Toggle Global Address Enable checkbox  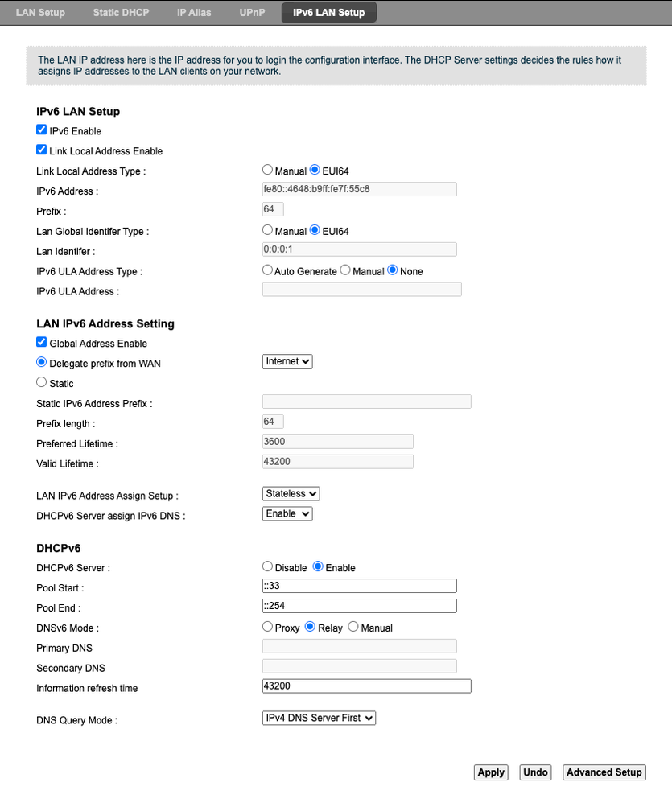click(42, 343)
